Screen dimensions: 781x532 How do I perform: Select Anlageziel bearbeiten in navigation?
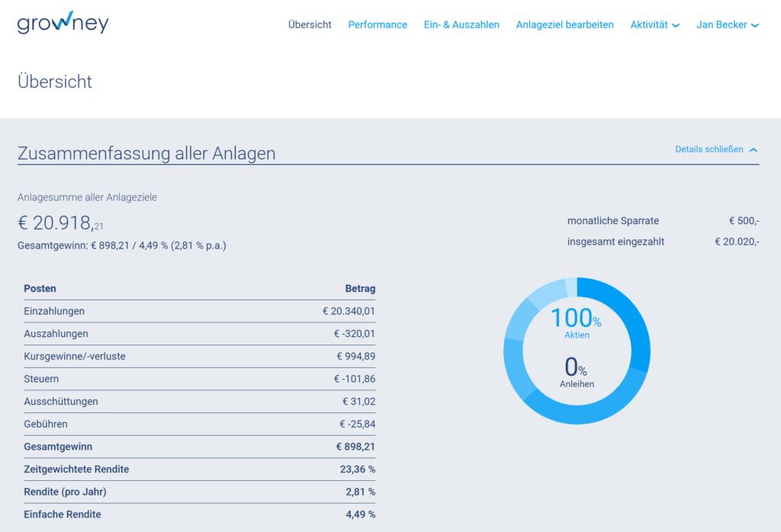tap(564, 24)
